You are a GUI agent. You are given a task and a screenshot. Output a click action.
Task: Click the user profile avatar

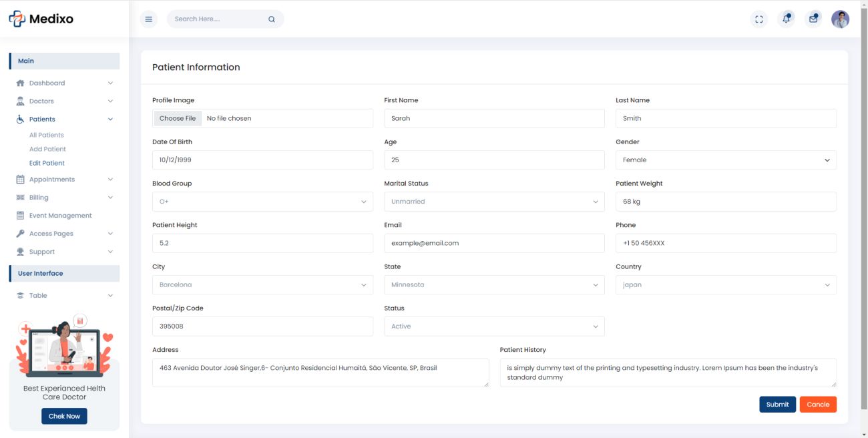840,19
